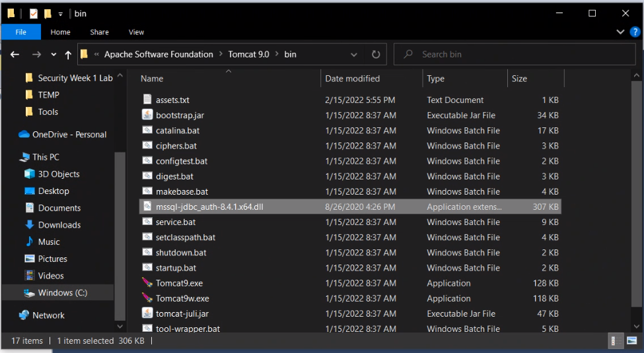Screen dimensions: 644x353
Task: Navigate back using the Back arrow
Action: 15,55
